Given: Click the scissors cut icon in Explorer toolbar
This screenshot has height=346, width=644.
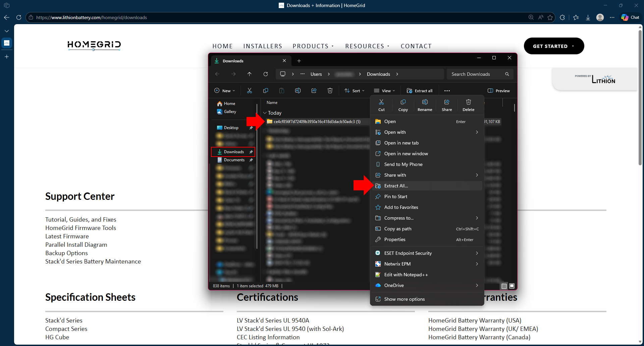Looking at the screenshot, I should pos(250,91).
